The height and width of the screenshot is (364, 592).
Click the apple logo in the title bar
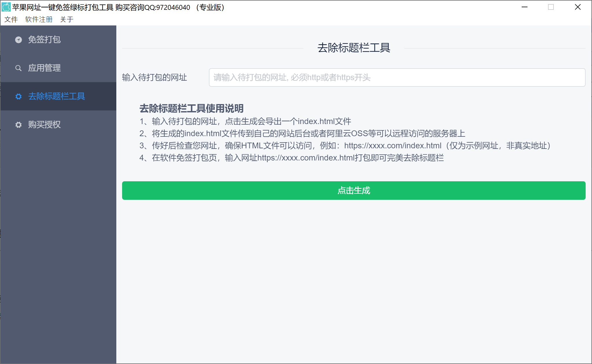(6, 7)
